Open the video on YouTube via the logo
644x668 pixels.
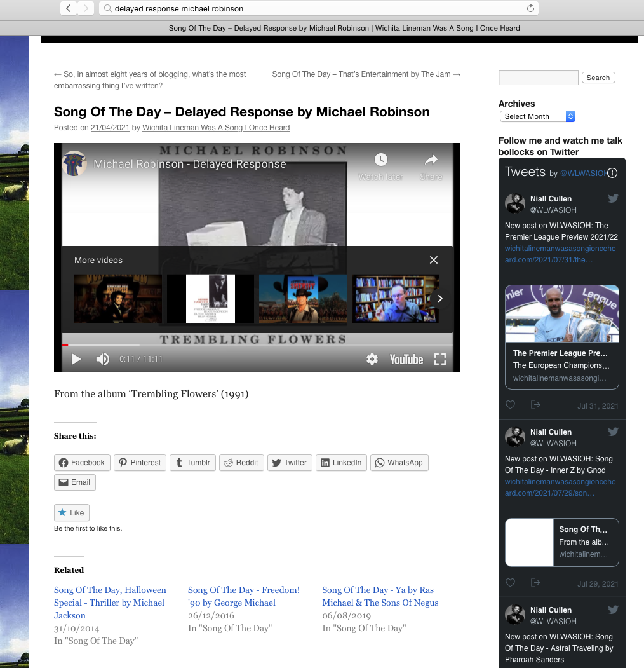point(406,360)
